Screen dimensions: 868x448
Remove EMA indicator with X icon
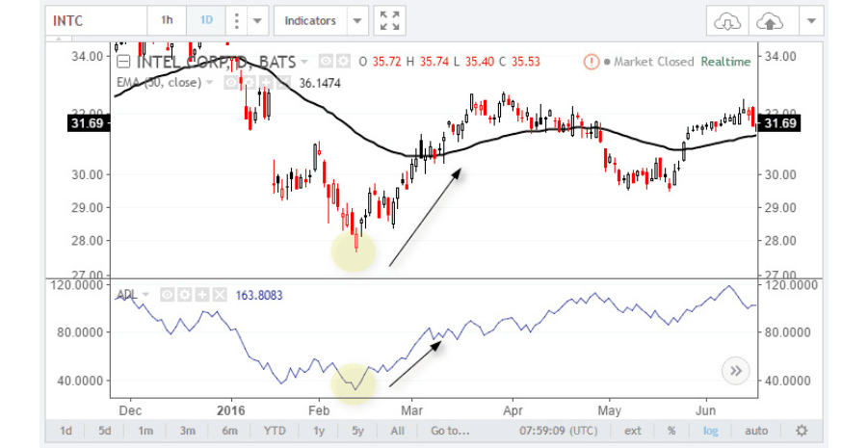click(283, 83)
